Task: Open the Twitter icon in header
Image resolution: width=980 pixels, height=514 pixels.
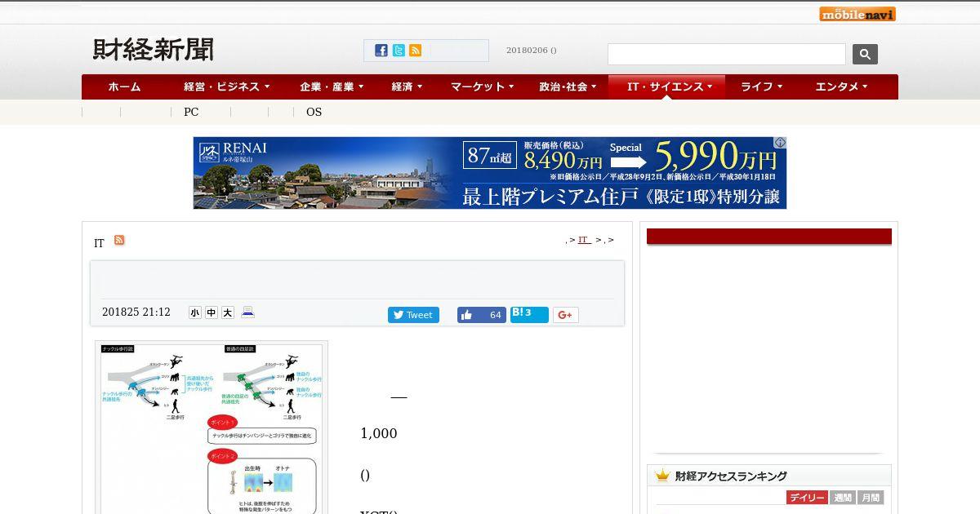Action: [x=399, y=51]
